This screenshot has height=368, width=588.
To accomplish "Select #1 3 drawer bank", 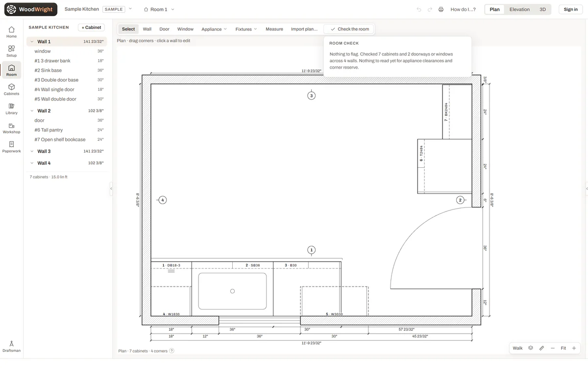I will [x=67, y=61].
